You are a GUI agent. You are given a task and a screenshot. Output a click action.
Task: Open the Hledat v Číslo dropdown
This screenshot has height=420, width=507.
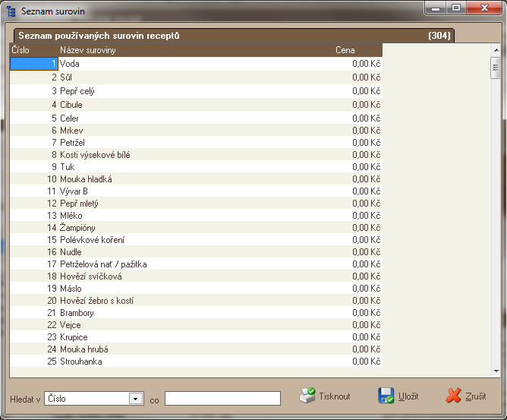click(x=136, y=398)
